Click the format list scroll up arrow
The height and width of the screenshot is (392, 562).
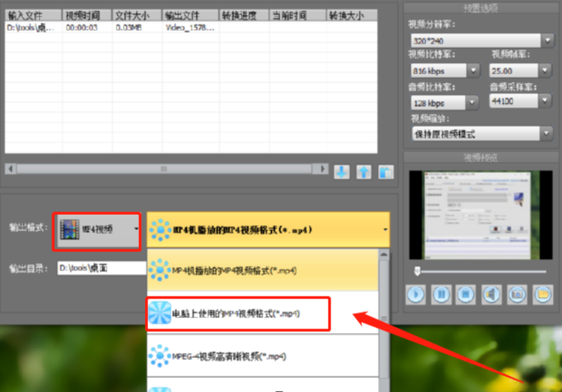384,255
